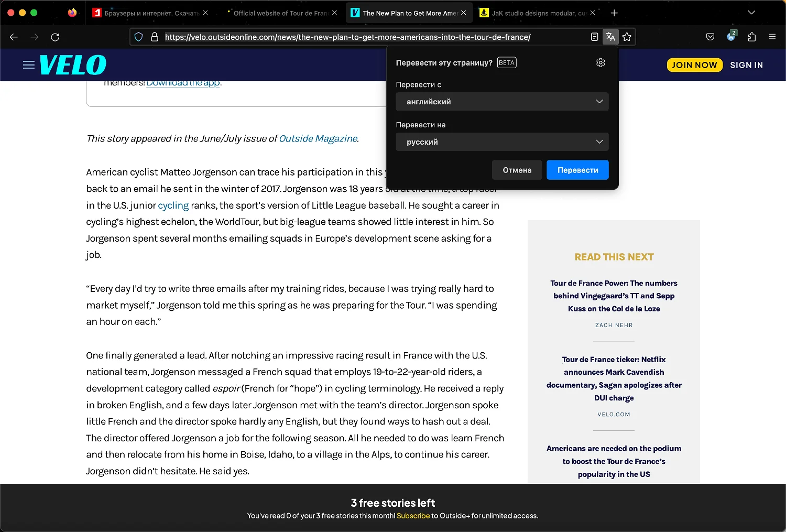
Task: Follow the cycling link in article
Action: 173,205
